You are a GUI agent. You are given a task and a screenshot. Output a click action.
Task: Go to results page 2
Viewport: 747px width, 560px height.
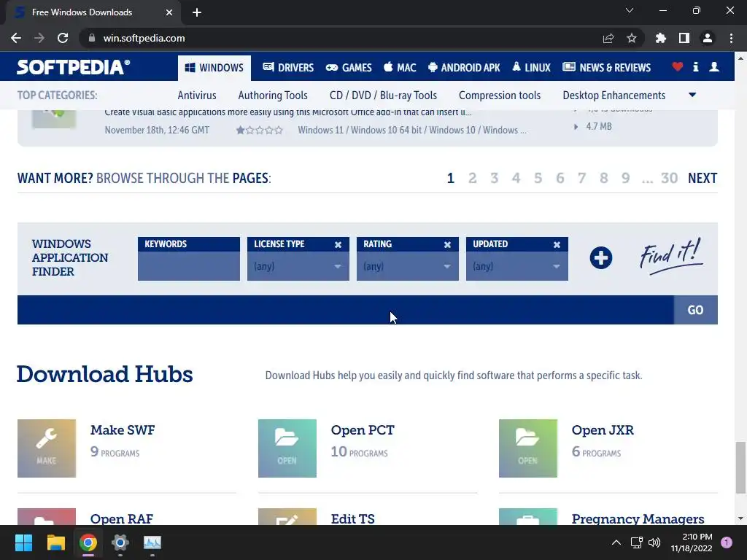click(472, 178)
